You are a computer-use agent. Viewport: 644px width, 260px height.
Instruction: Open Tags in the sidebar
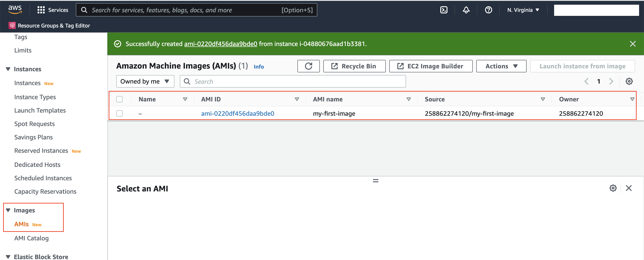click(21, 37)
